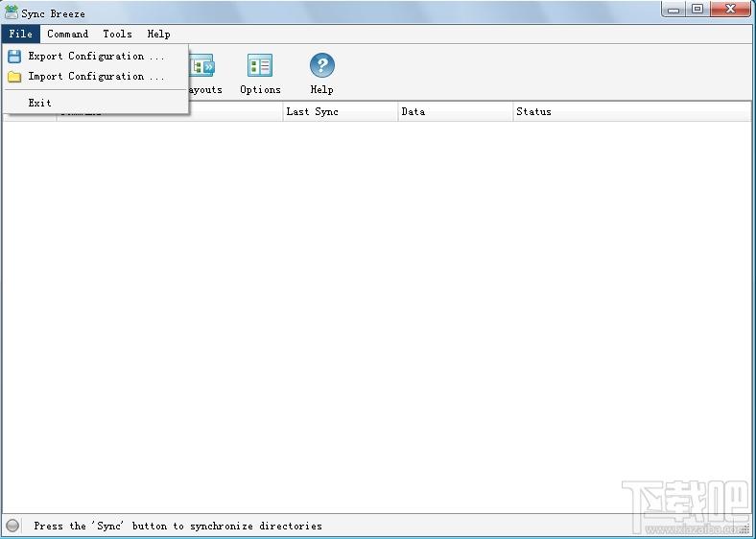Sort by Data column header
756x539 pixels.
(456, 111)
